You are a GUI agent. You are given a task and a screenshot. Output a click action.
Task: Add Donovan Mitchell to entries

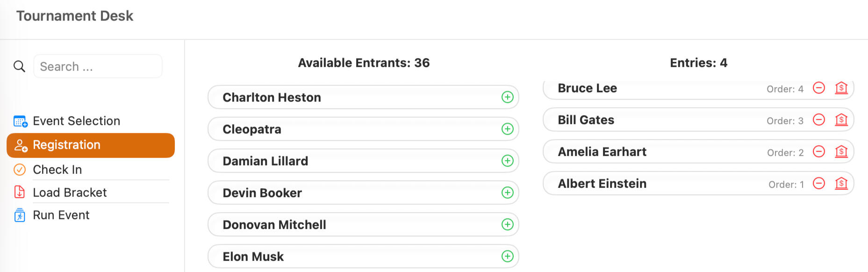507,225
